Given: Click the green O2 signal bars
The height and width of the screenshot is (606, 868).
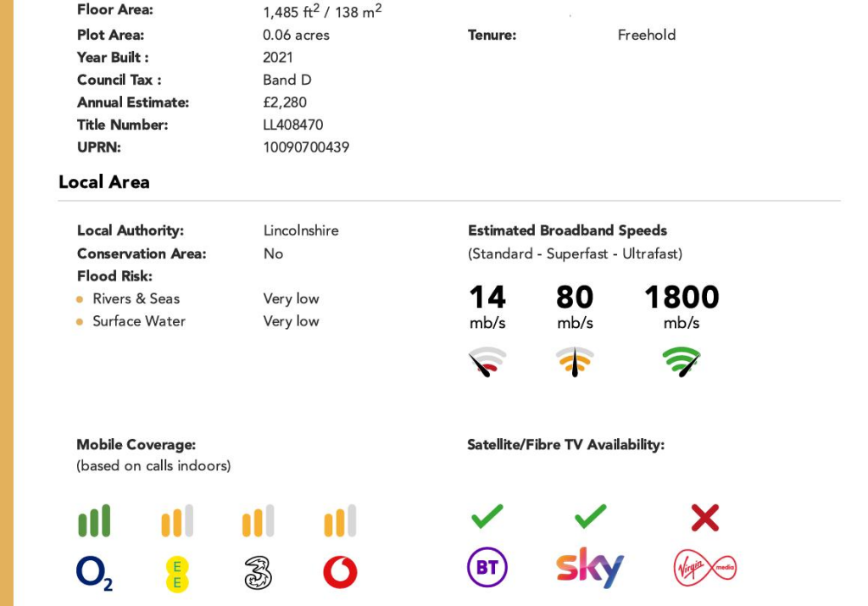Looking at the screenshot, I should pyautogui.click(x=94, y=521).
